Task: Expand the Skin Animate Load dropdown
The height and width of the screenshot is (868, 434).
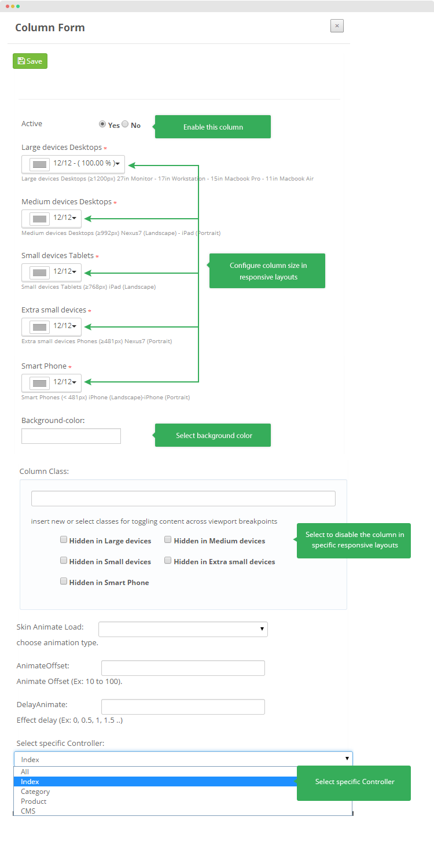Action: pyautogui.click(x=183, y=629)
